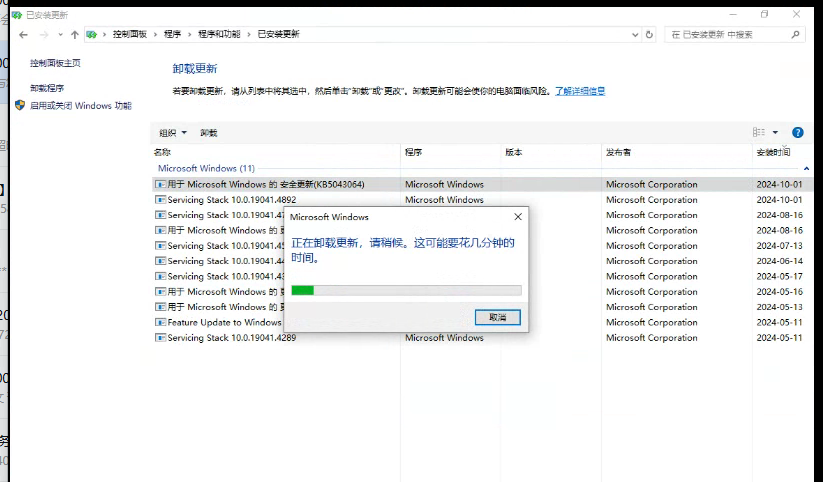Open the 控制面板主页 link
The image size is (823, 482).
click(x=55, y=63)
